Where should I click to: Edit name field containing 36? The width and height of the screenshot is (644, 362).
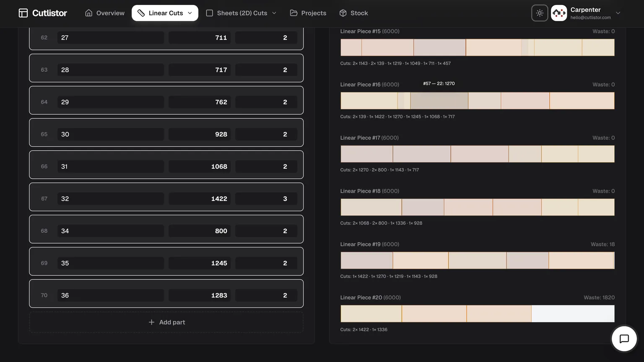click(111, 295)
